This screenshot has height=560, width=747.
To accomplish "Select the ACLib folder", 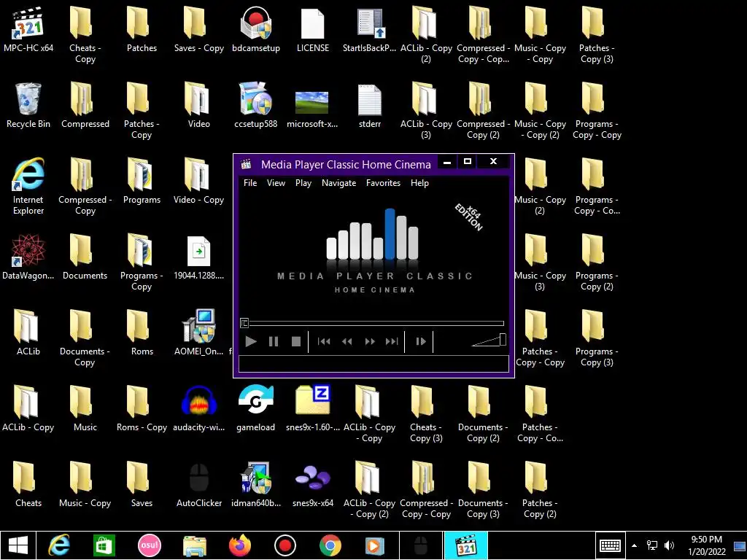I will pos(28,332).
